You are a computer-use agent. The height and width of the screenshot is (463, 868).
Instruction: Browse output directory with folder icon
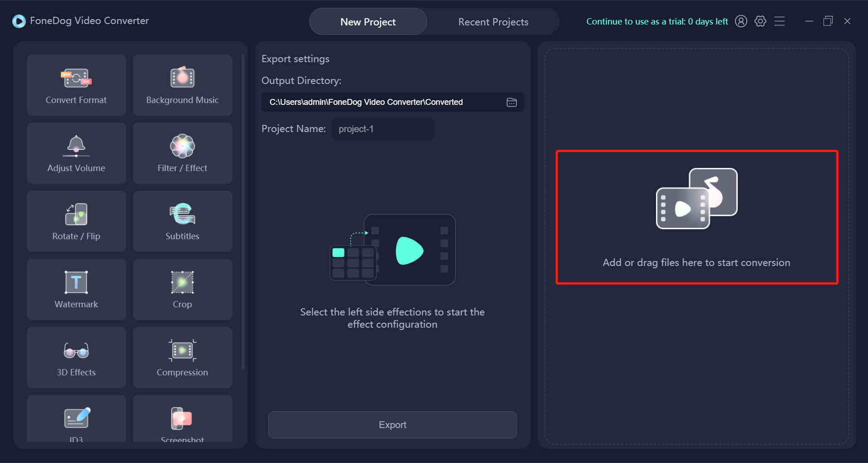pyautogui.click(x=512, y=102)
